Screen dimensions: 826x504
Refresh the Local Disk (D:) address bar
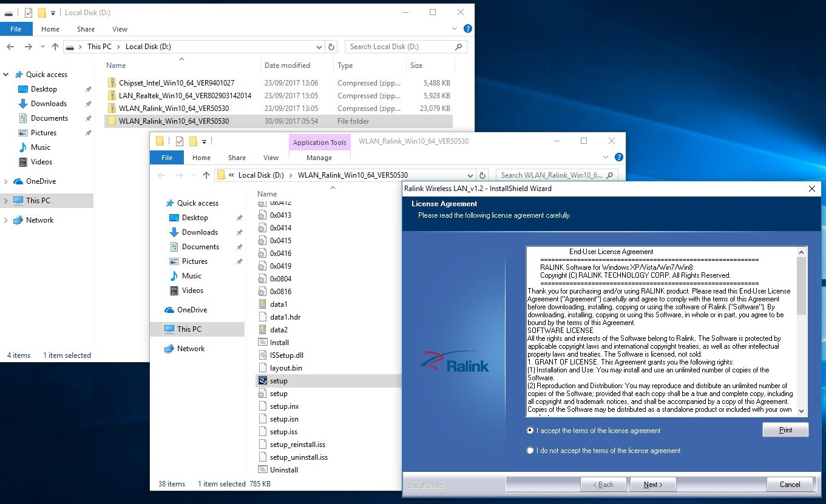point(331,47)
